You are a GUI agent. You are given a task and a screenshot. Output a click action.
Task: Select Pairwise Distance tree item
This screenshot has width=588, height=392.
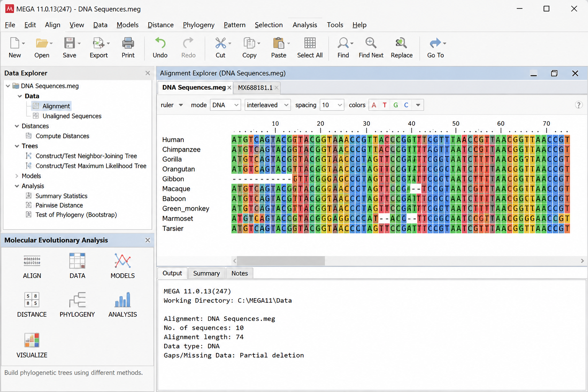(x=59, y=205)
